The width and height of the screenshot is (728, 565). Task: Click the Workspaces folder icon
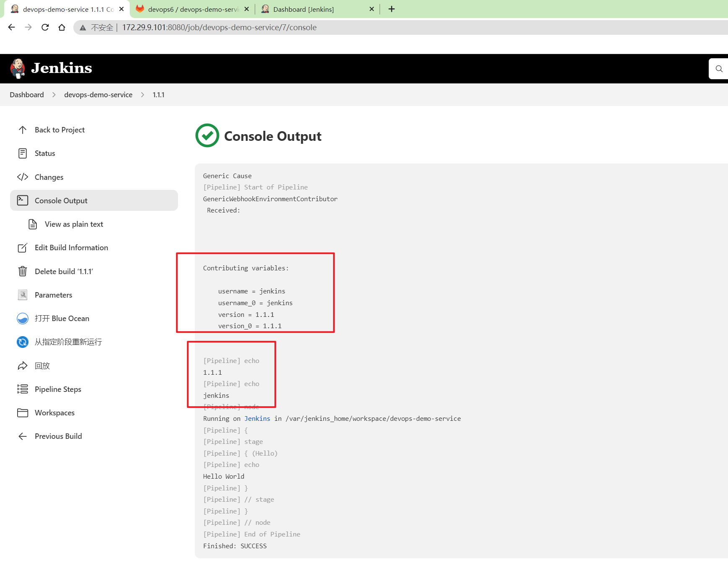point(23,413)
